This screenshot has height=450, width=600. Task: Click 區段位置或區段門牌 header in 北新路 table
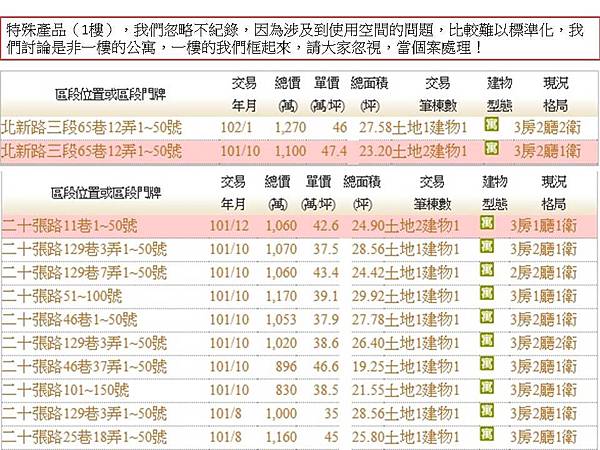(110, 94)
